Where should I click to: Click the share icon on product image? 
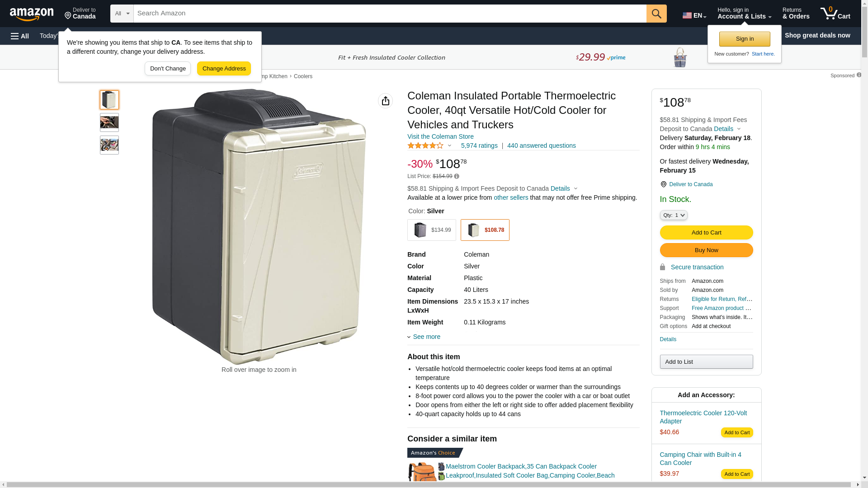(x=386, y=101)
